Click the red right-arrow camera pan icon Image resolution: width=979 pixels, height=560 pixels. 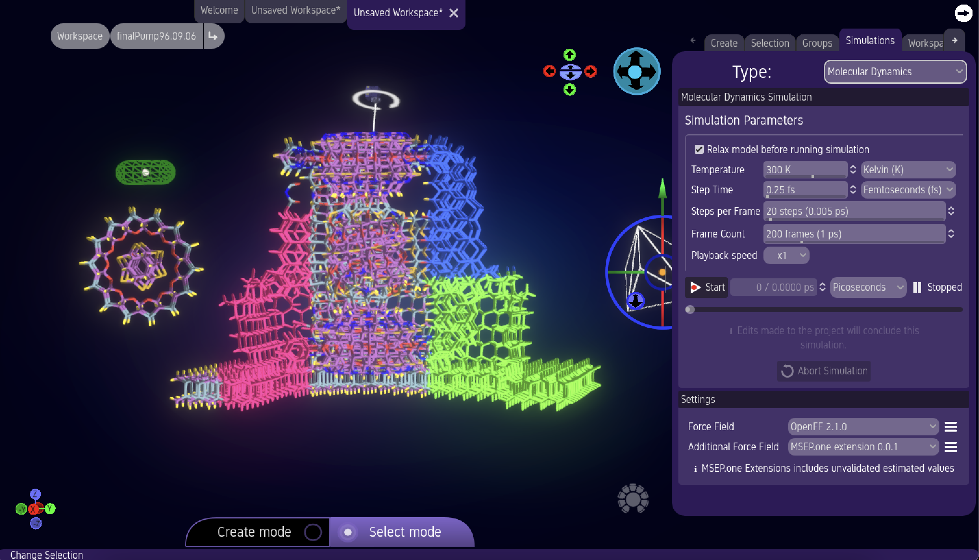pos(590,71)
